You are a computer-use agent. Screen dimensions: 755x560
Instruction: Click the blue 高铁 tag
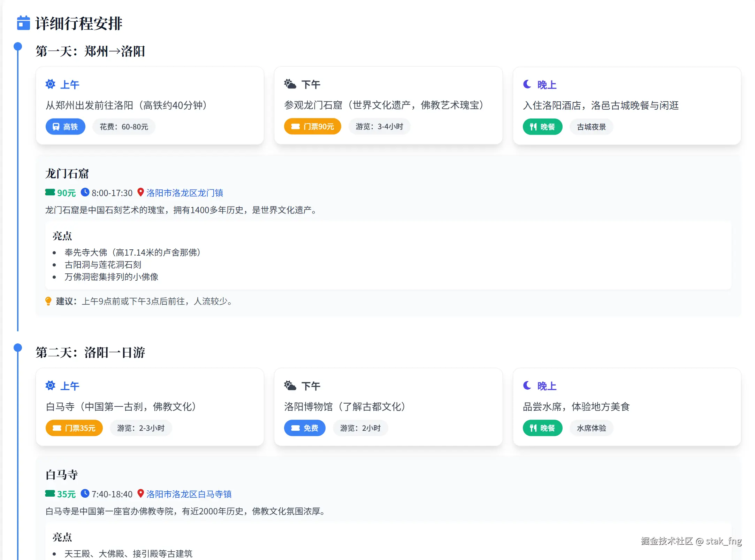tap(66, 127)
